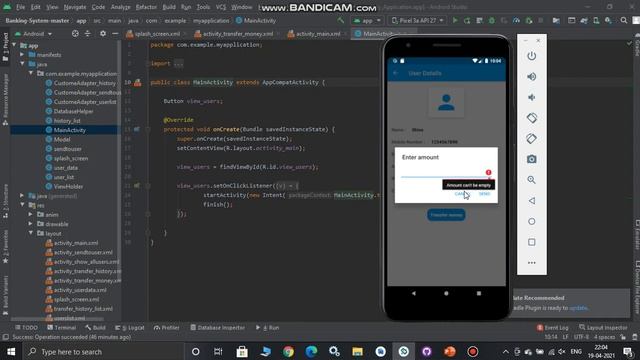This screenshot has width=640, height=360.
Task: Click the Debug bug icon in the toolbar
Action: [x=492, y=20]
